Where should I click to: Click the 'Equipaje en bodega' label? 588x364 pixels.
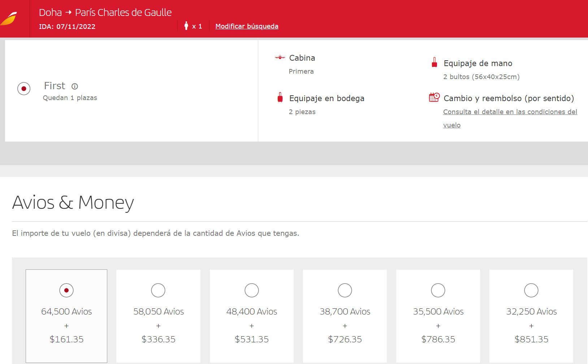coord(327,98)
